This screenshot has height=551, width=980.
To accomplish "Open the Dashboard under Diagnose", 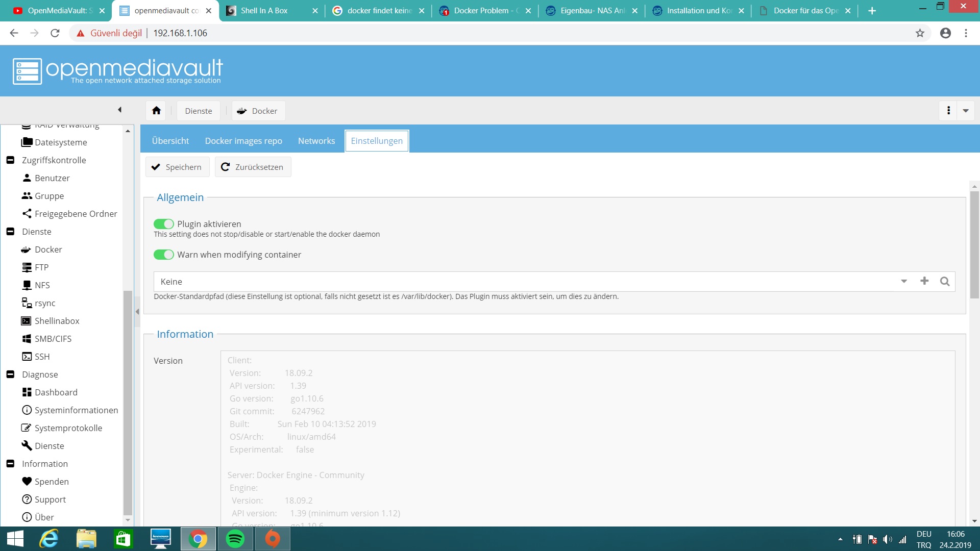I will pyautogui.click(x=56, y=392).
